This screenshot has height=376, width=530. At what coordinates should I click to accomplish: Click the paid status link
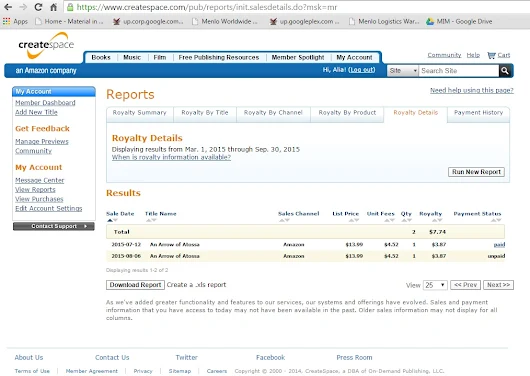(499, 244)
